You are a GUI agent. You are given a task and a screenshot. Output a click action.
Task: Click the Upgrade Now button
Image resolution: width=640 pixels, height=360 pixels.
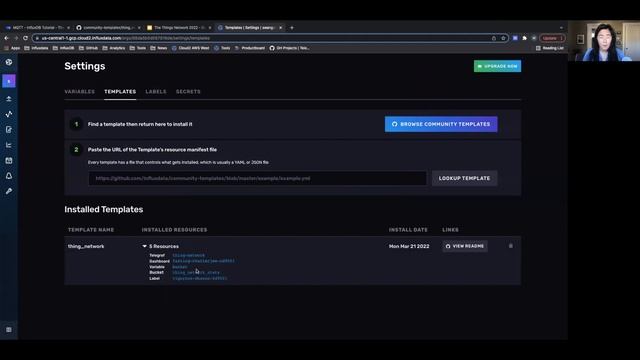point(497,66)
